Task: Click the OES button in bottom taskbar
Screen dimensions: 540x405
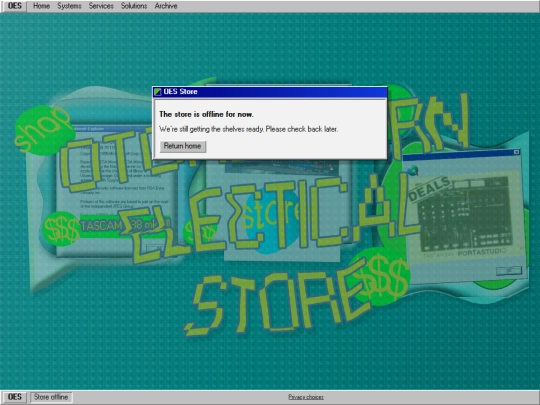Action: click(x=14, y=397)
